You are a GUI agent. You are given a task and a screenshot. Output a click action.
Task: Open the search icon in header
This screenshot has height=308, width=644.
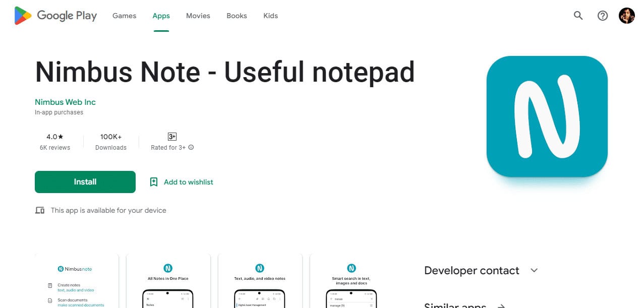[578, 16]
